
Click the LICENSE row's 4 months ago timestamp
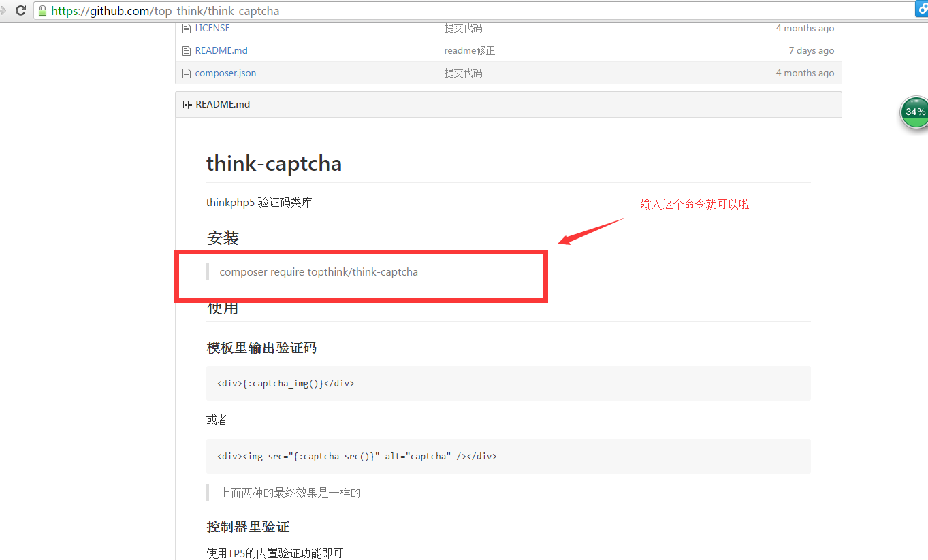[805, 28]
